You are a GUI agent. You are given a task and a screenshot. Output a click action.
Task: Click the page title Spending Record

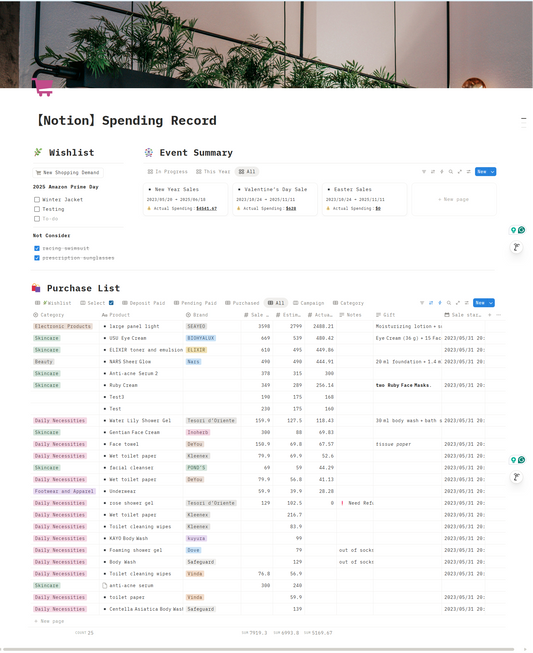[126, 121]
